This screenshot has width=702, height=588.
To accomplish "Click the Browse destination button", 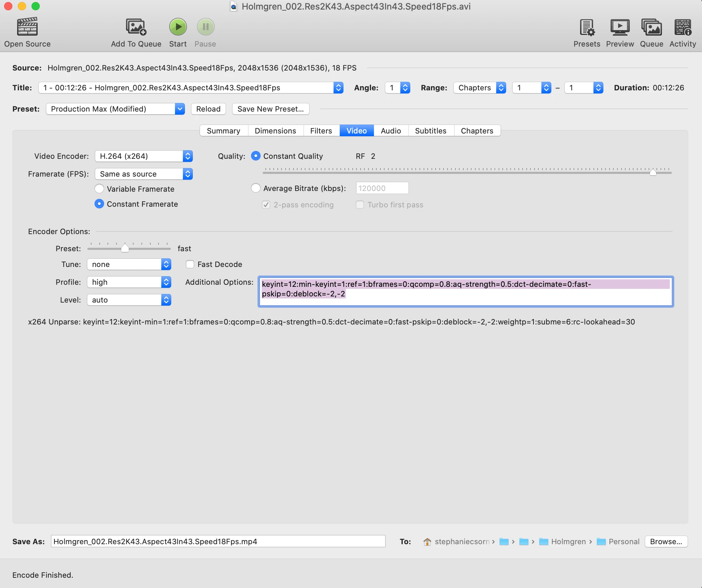I will tap(666, 541).
